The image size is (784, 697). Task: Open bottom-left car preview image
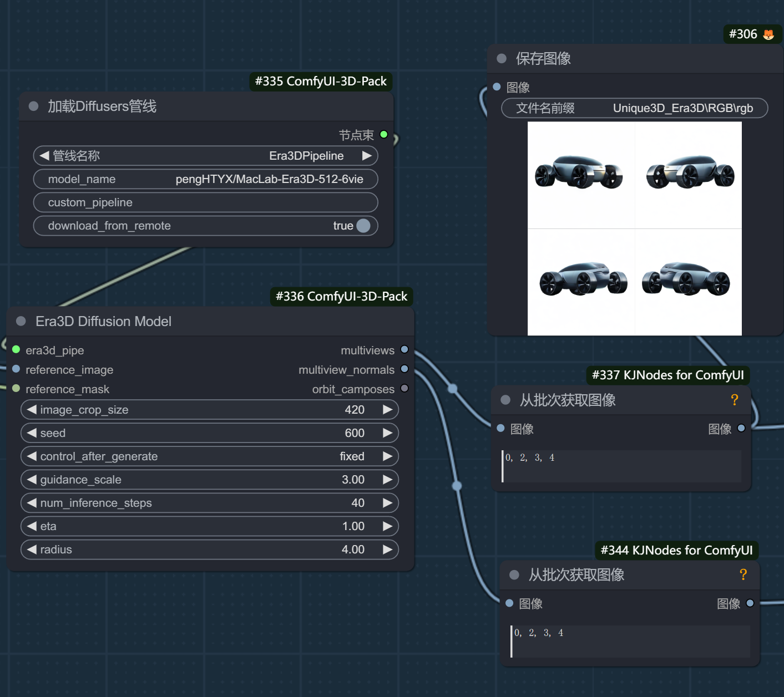click(x=581, y=282)
